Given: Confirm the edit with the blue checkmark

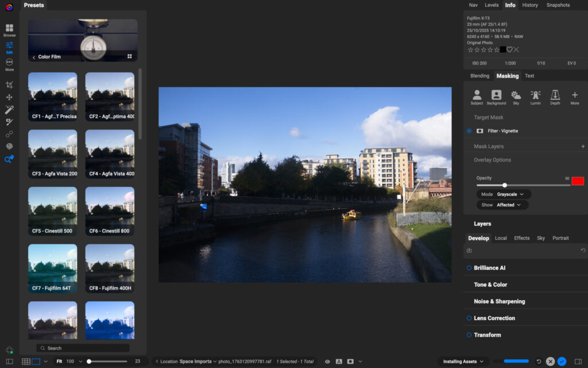Looking at the screenshot, I should pos(562,361).
